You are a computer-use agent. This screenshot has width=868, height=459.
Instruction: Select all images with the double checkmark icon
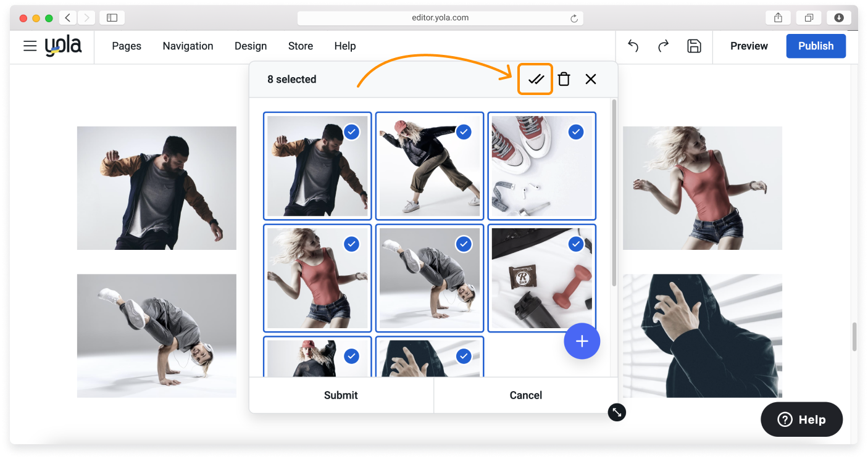535,79
